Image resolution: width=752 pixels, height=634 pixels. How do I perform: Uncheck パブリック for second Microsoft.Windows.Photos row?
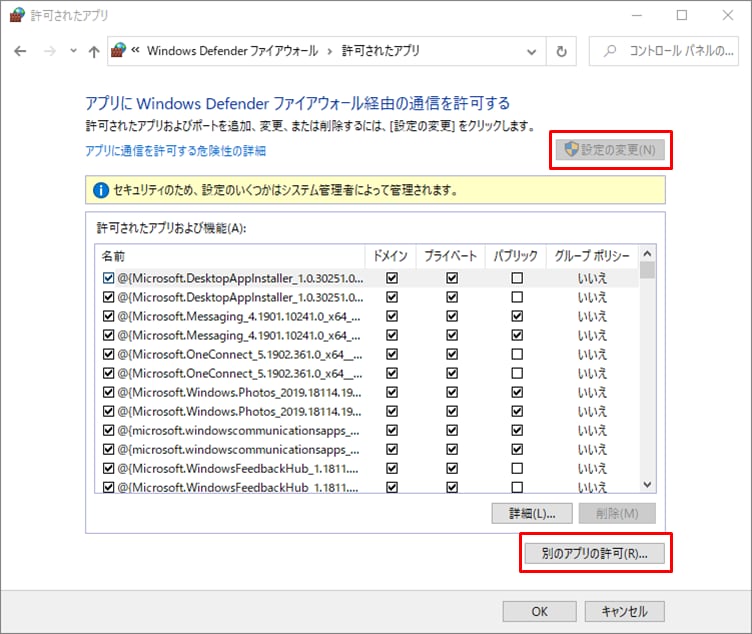[517, 411]
